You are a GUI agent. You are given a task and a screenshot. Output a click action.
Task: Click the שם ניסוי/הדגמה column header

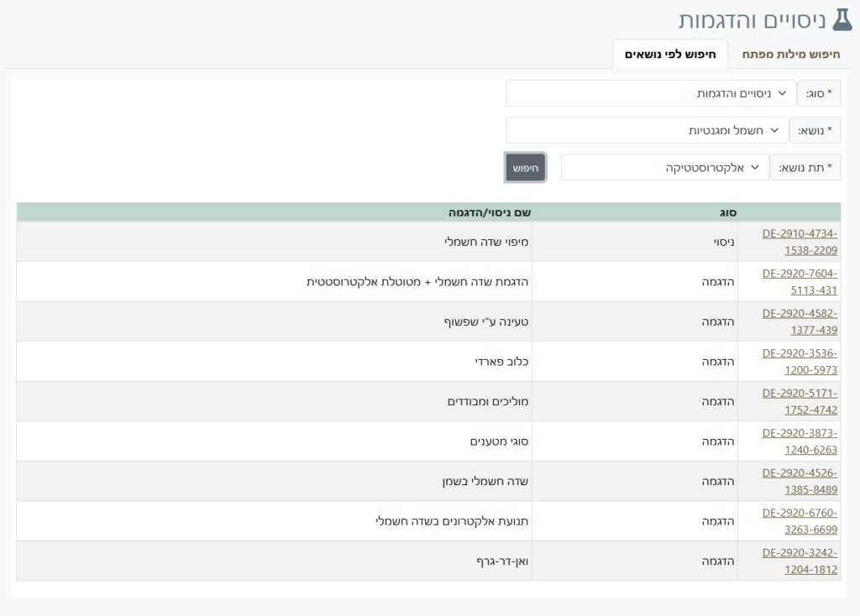click(489, 212)
